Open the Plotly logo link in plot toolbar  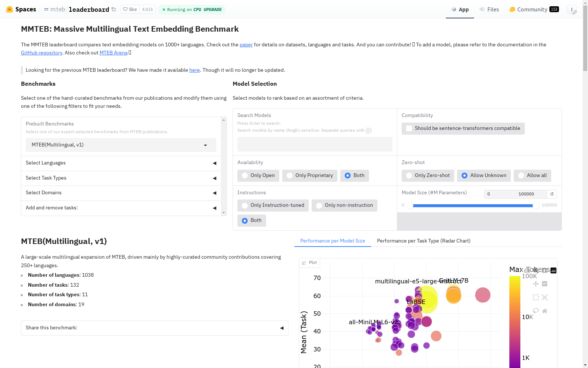pyautogui.click(x=553, y=270)
